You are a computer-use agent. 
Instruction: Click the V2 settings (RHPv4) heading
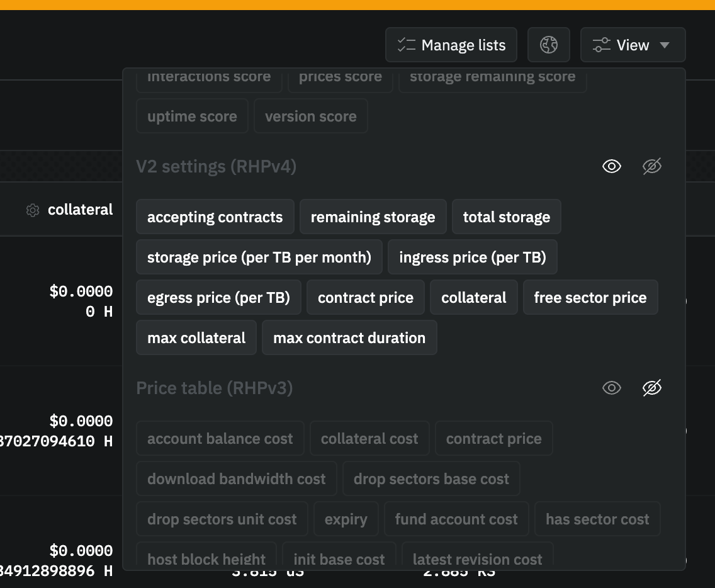point(216,166)
